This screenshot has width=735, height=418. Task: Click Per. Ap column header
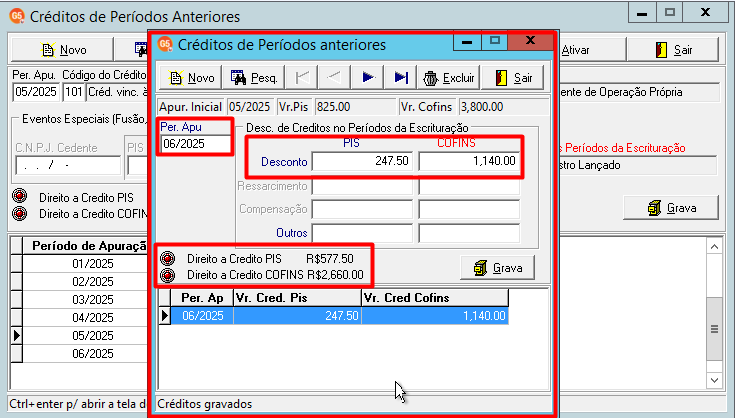[202, 298]
